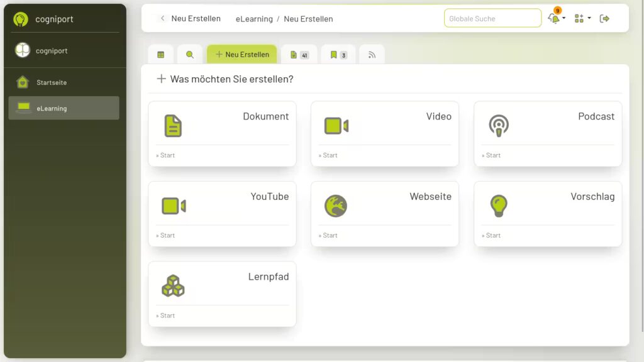
Task: Click the Startseite home icon
Action: coord(23,82)
